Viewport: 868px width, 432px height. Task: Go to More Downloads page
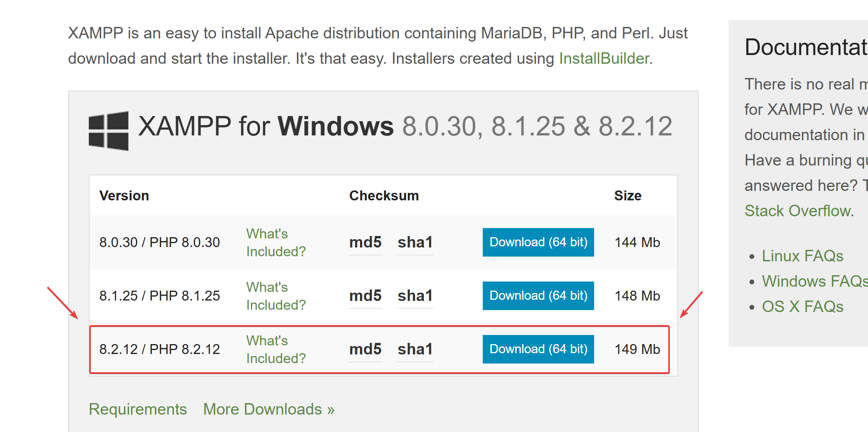(269, 409)
